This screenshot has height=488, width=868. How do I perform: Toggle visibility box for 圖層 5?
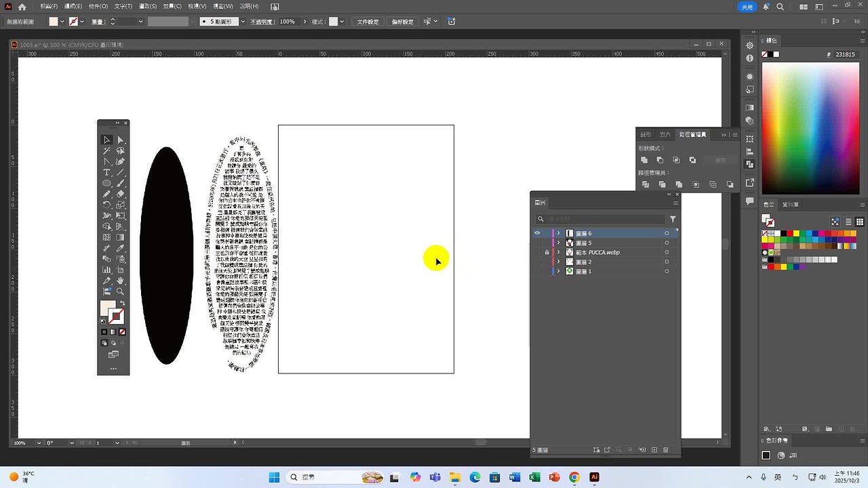click(x=537, y=243)
